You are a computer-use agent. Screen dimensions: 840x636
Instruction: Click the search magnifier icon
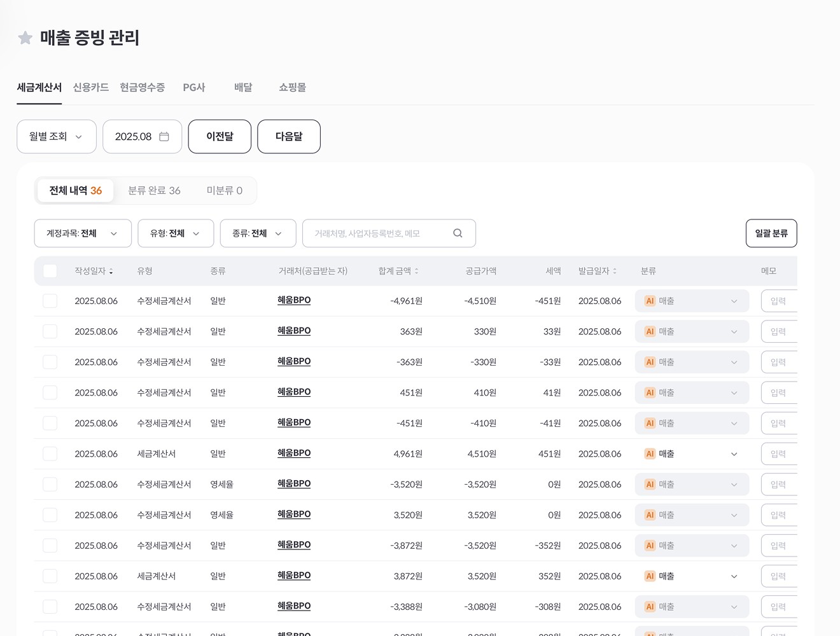click(x=458, y=233)
